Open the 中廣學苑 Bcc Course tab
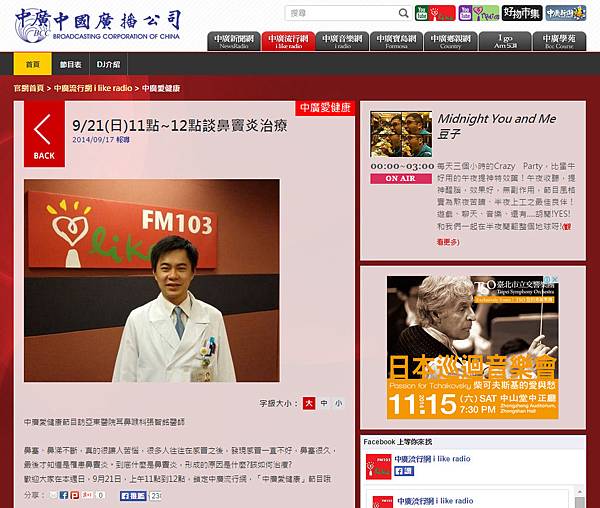This screenshot has width=600, height=508. click(x=559, y=41)
